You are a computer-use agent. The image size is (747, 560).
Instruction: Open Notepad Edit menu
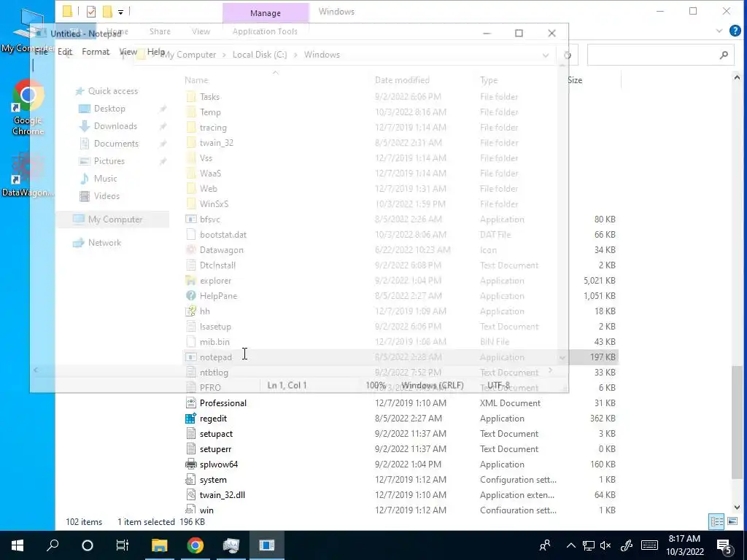click(x=65, y=52)
